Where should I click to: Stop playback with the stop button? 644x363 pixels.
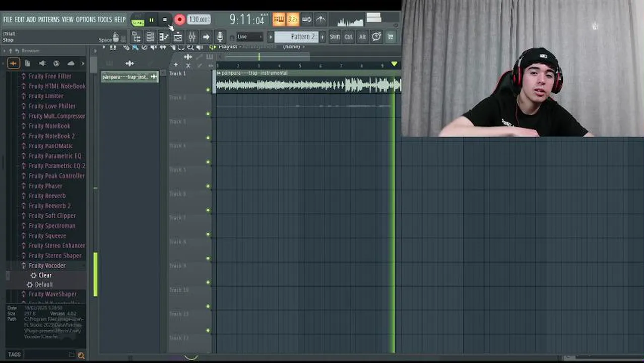point(164,20)
